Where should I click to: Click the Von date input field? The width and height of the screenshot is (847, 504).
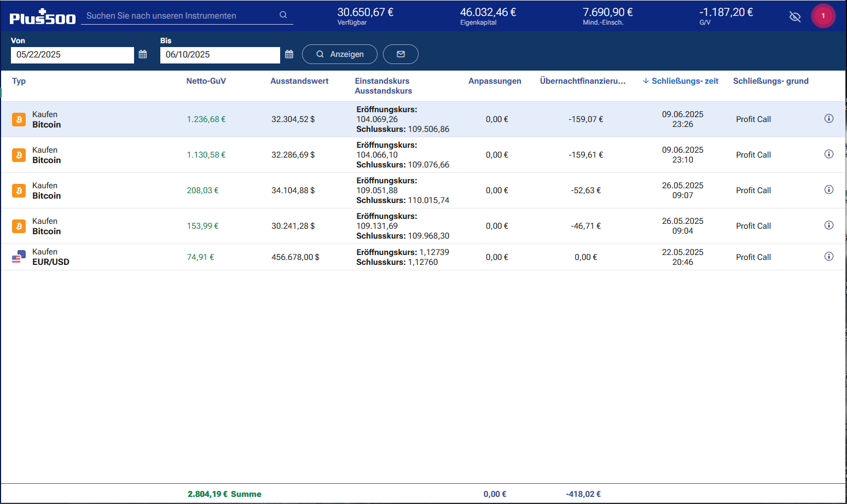pos(72,55)
